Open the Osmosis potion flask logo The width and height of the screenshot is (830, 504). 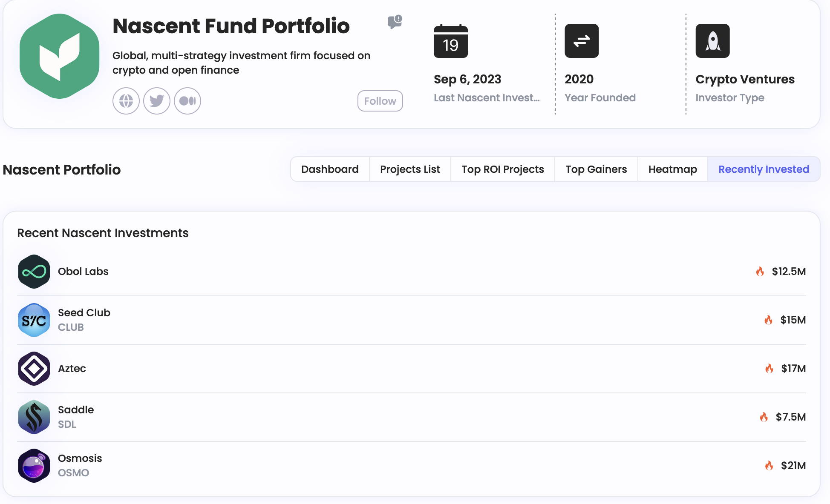tap(34, 466)
